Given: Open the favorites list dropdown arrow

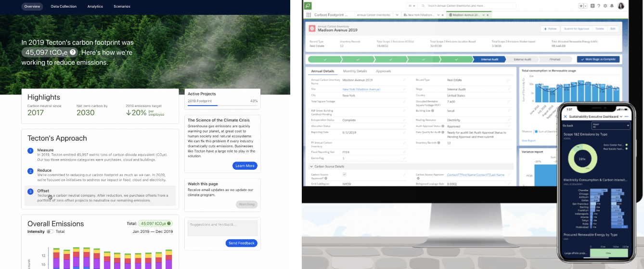Looking at the screenshot, I should click(586, 6).
